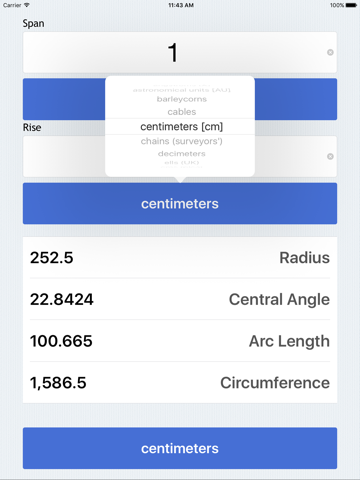Clear the Span field with its X icon

coord(330,52)
